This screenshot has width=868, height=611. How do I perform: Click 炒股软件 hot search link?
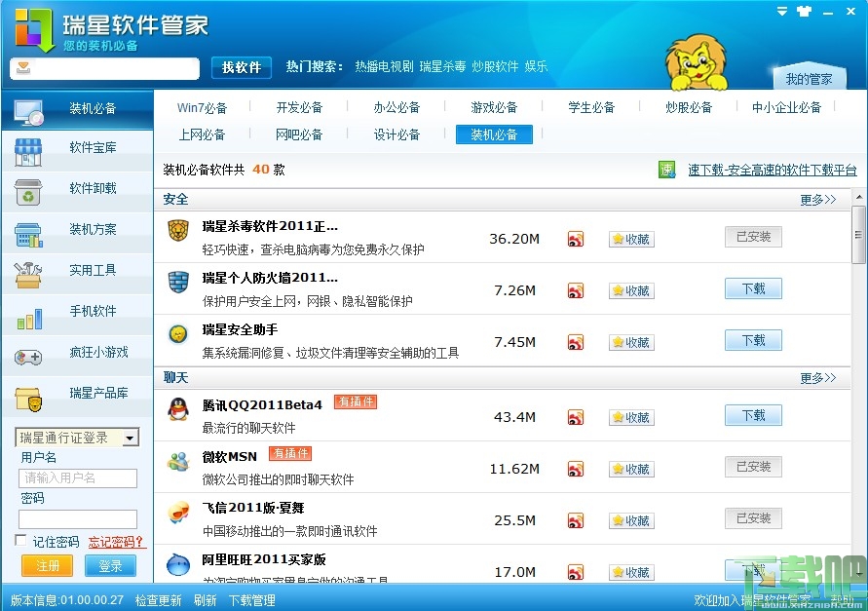(495, 66)
